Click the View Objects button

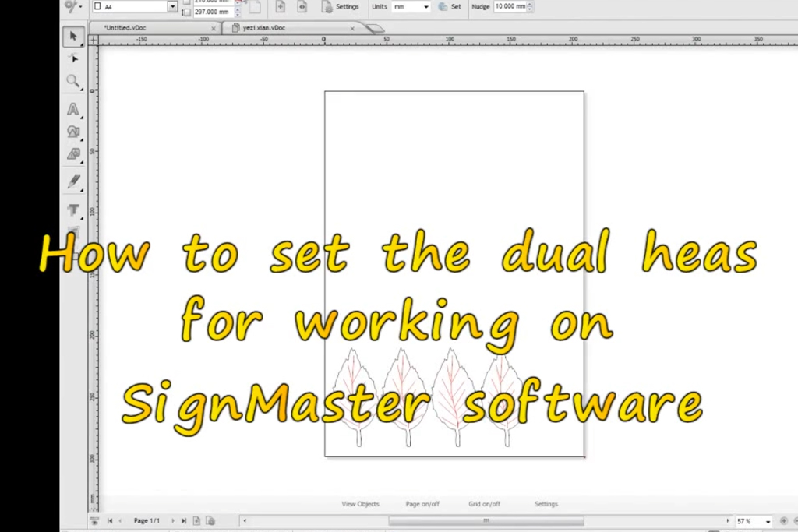click(360, 504)
